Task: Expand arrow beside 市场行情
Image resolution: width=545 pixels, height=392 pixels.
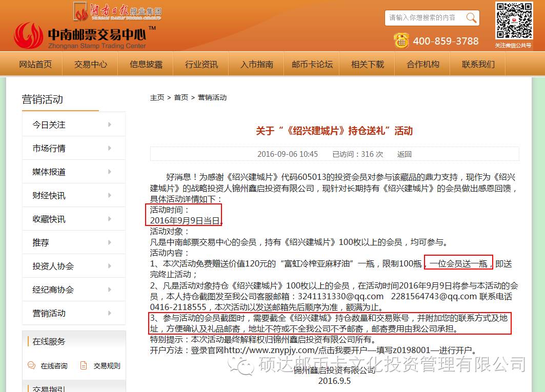Action: click(110, 148)
